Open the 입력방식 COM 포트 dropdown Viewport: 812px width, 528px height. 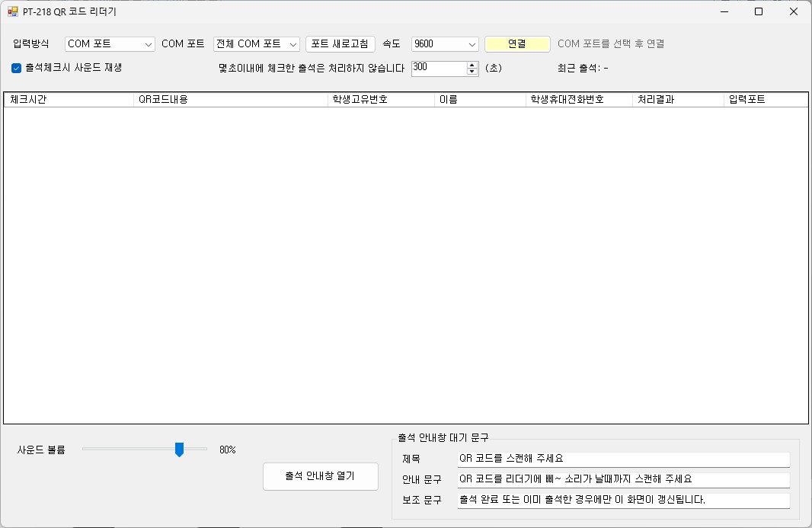(110, 44)
